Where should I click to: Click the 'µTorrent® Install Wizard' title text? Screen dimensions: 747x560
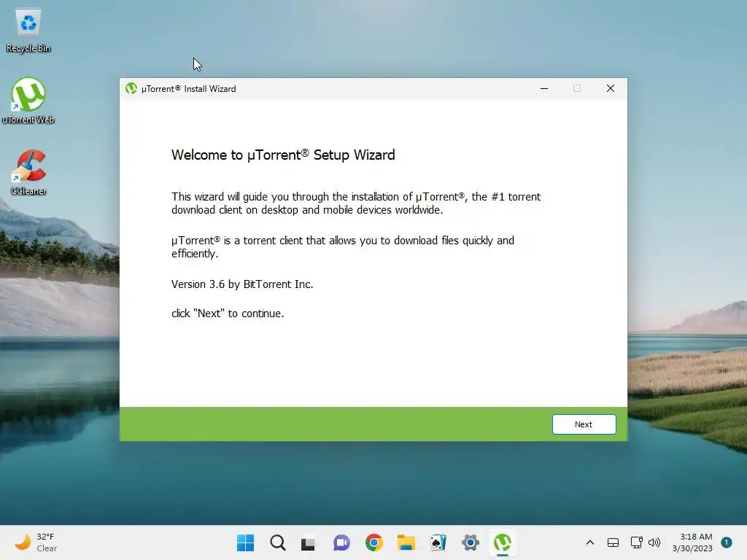click(189, 89)
